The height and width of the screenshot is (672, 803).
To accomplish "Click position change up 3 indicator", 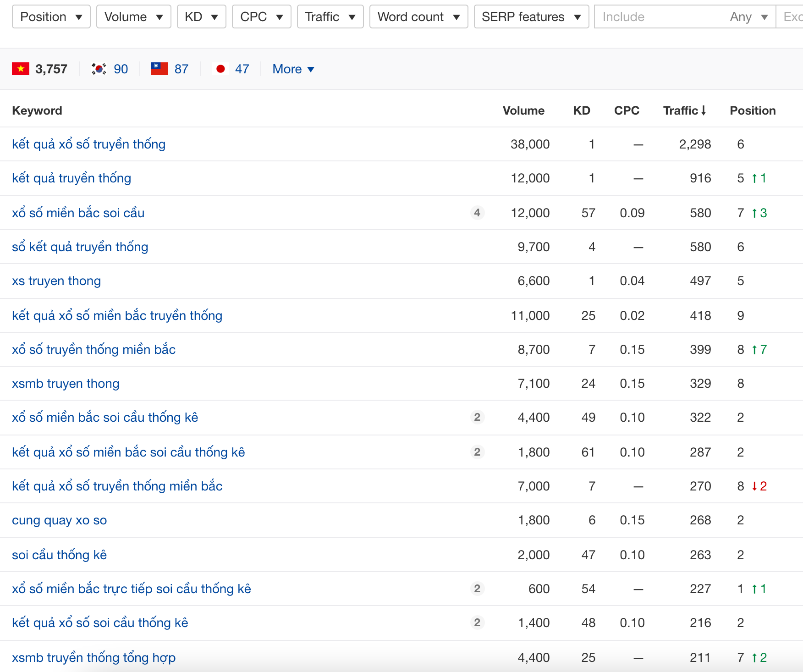I will point(759,213).
